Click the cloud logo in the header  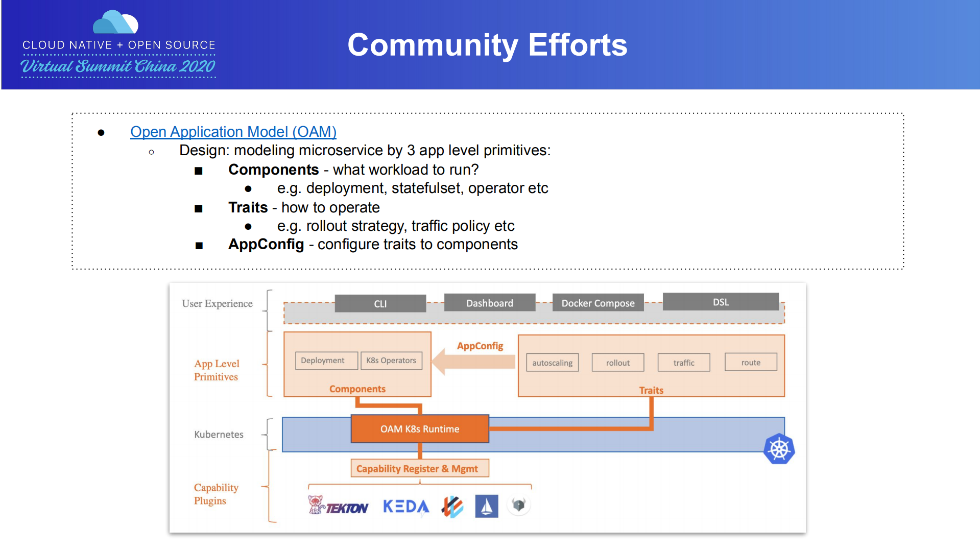[116, 23]
